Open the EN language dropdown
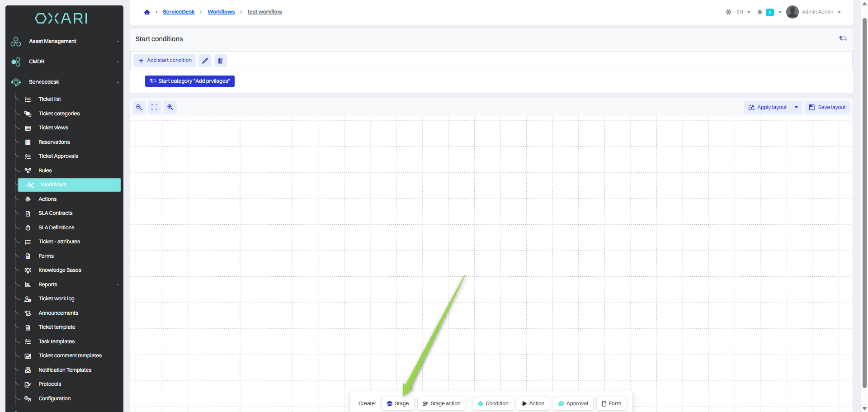868x412 pixels. 743,12
